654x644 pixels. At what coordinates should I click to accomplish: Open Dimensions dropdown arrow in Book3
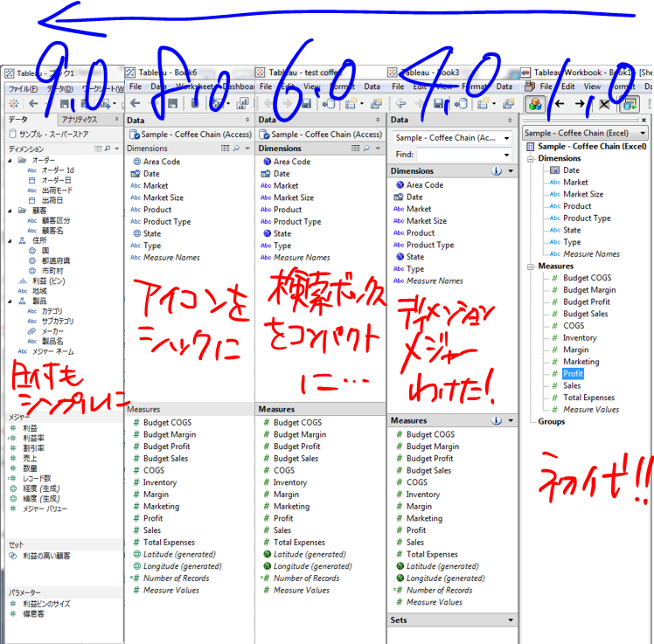point(511,171)
